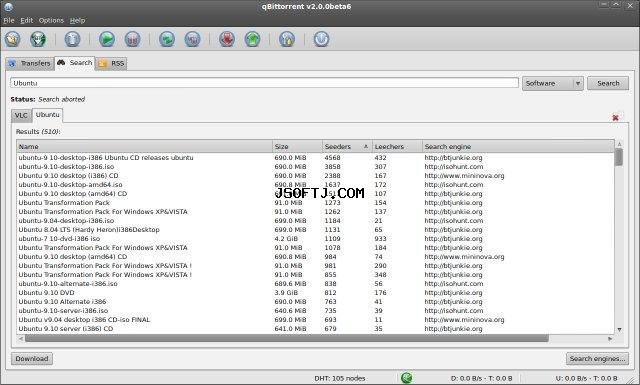Open the Options menu

point(51,20)
